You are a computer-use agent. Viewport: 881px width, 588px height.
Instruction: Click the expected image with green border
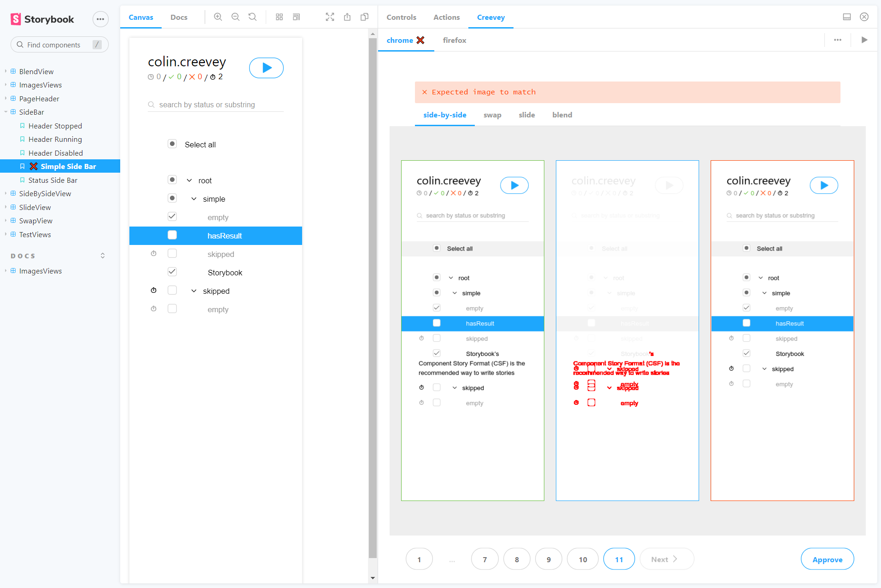click(473, 330)
